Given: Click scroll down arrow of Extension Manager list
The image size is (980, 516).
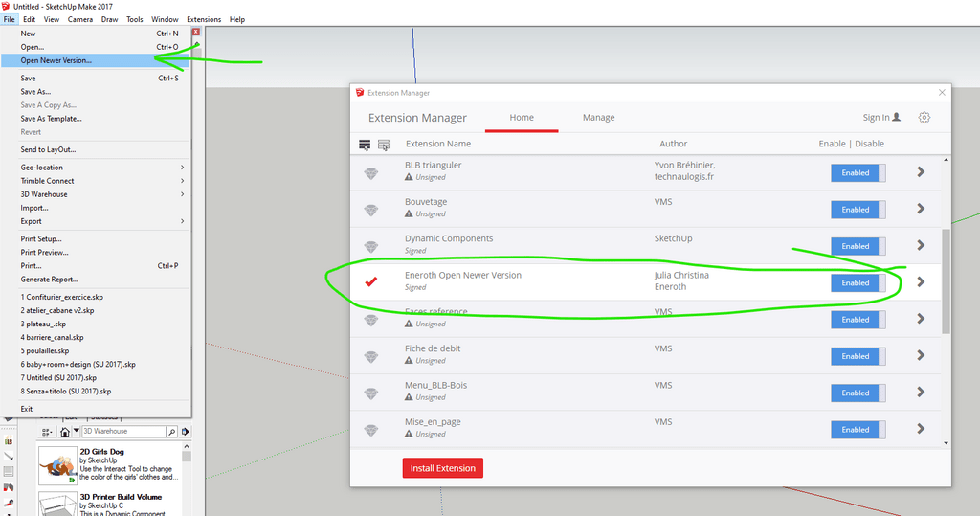Looking at the screenshot, I should tap(946, 443).
